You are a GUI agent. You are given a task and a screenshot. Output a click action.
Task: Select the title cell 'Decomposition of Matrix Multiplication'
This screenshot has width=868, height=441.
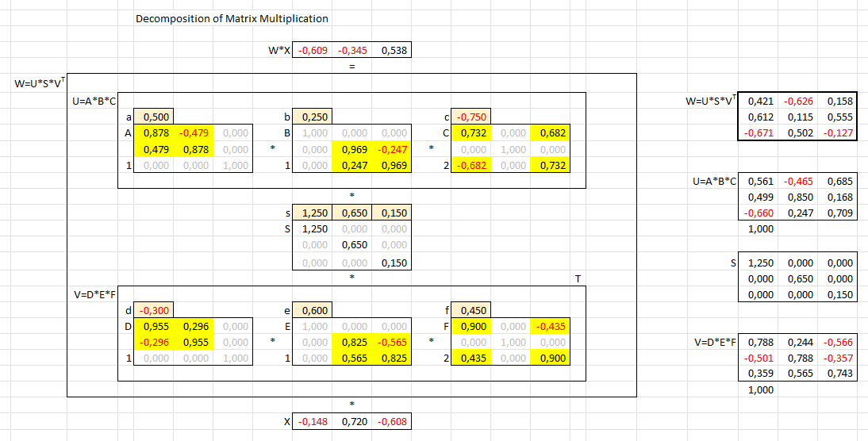click(x=232, y=18)
